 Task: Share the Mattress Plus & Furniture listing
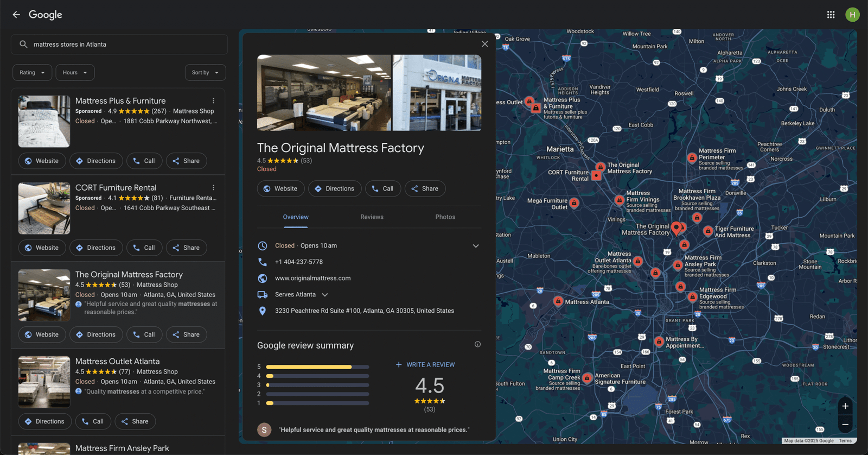point(187,161)
